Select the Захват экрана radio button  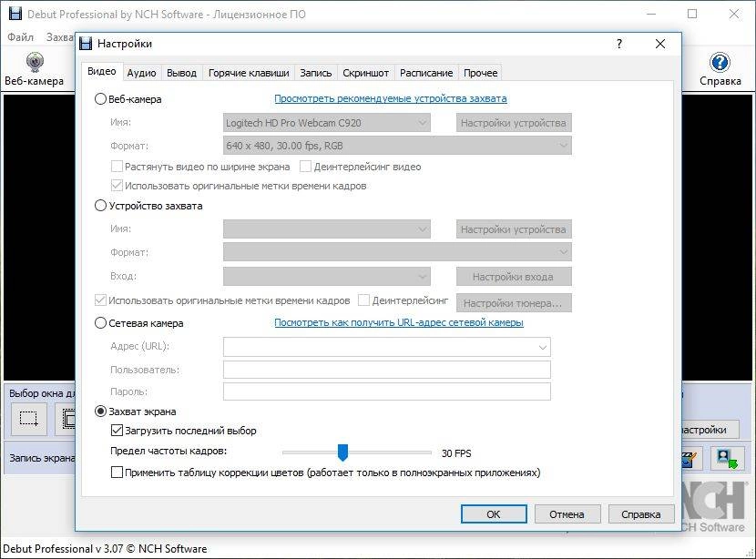(x=100, y=412)
